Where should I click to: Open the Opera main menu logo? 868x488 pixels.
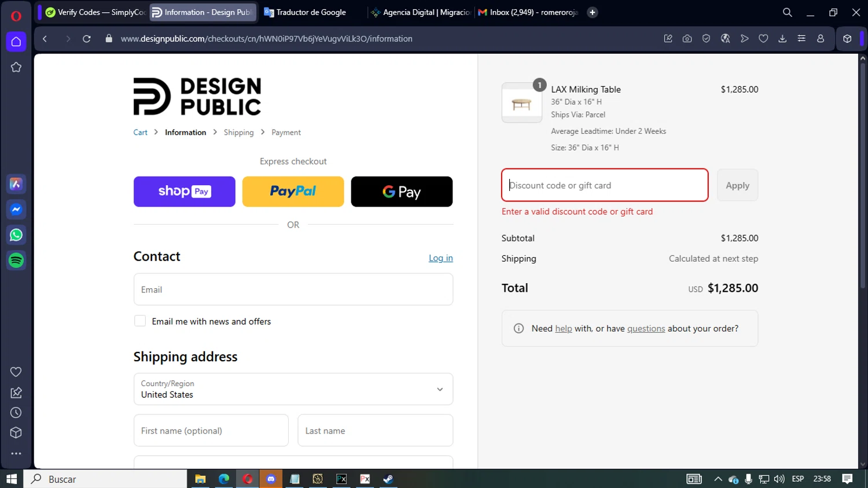(16, 16)
